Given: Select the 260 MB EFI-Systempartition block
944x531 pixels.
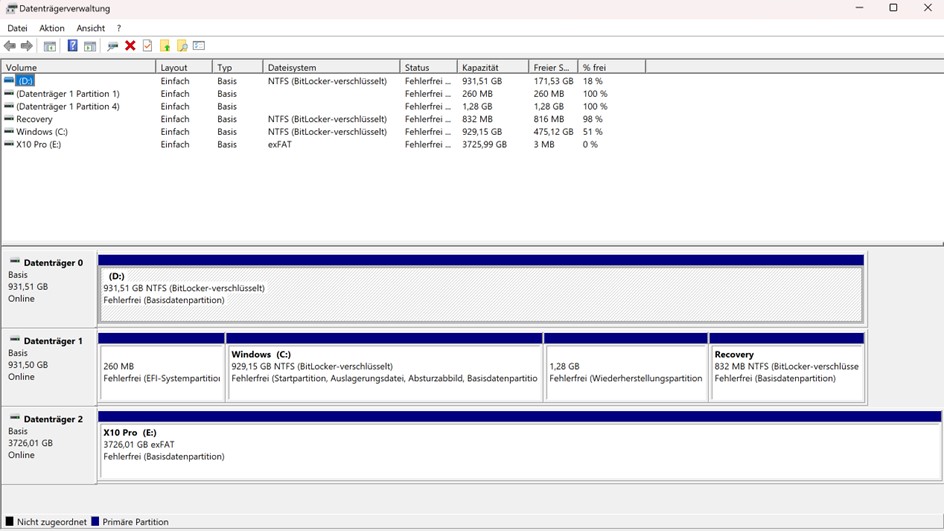Looking at the screenshot, I should tap(161, 373).
